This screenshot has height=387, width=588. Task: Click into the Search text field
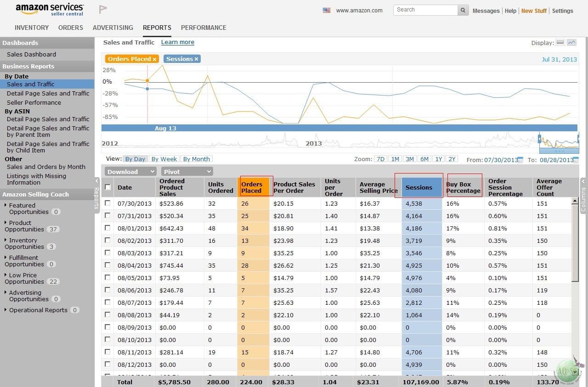pyautogui.click(x=425, y=10)
